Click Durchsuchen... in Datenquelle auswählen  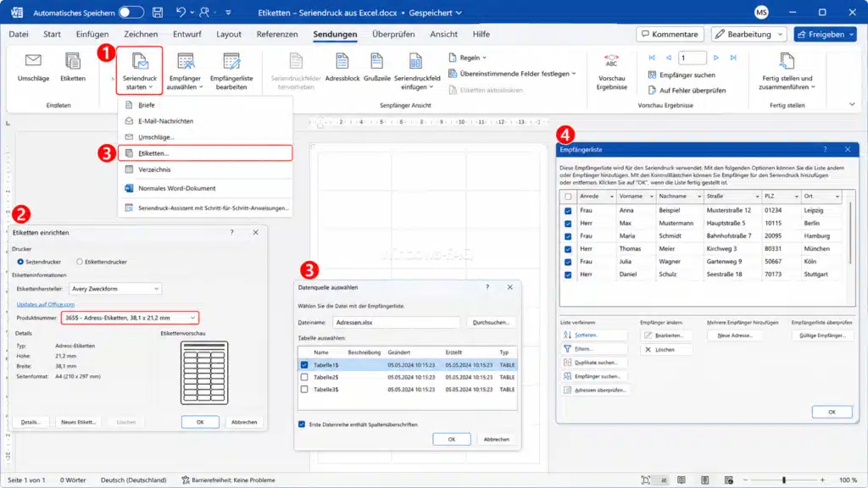coord(491,322)
